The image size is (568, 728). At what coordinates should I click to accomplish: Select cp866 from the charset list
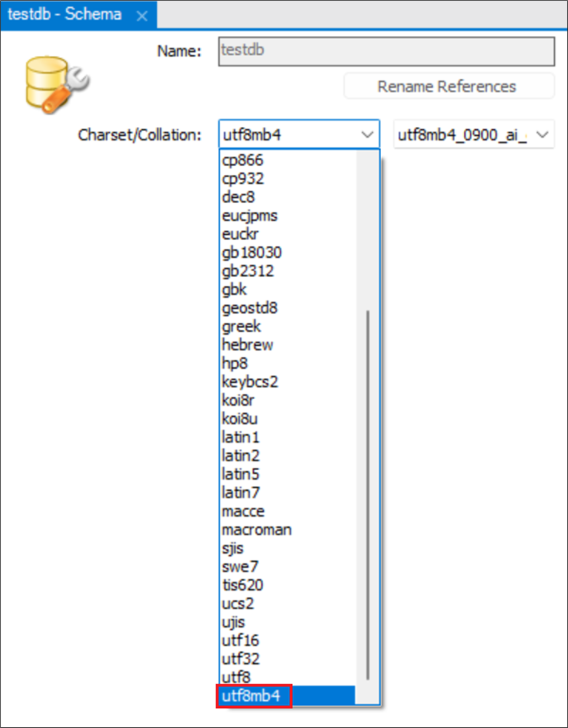(x=286, y=161)
